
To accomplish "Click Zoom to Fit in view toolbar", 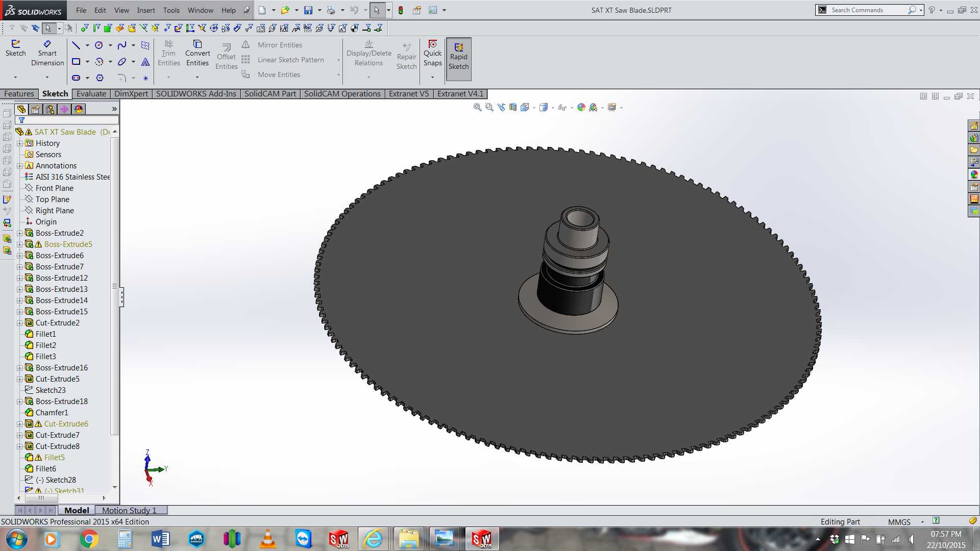I will click(477, 107).
